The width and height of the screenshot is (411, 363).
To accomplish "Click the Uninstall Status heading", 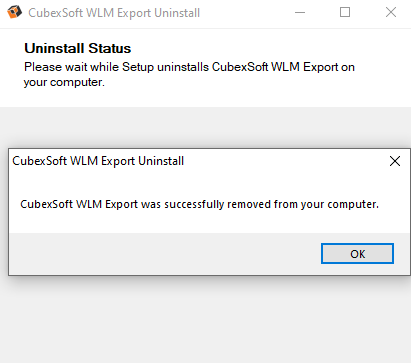I will tap(78, 48).
